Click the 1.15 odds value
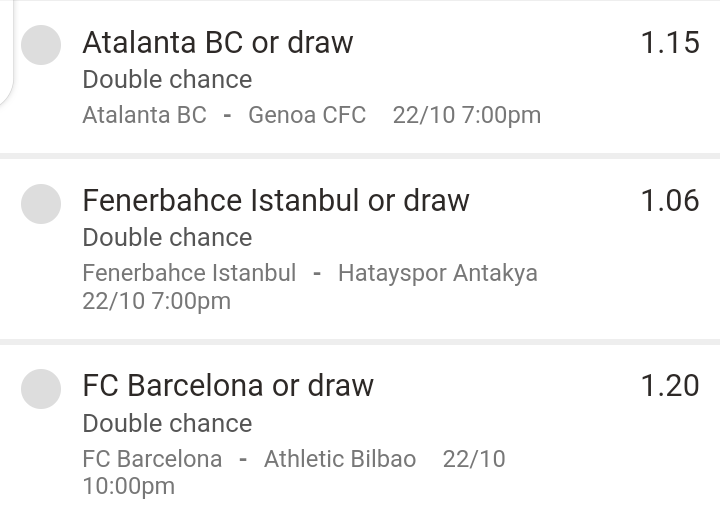This screenshot has width=720, height=522. 669,43
